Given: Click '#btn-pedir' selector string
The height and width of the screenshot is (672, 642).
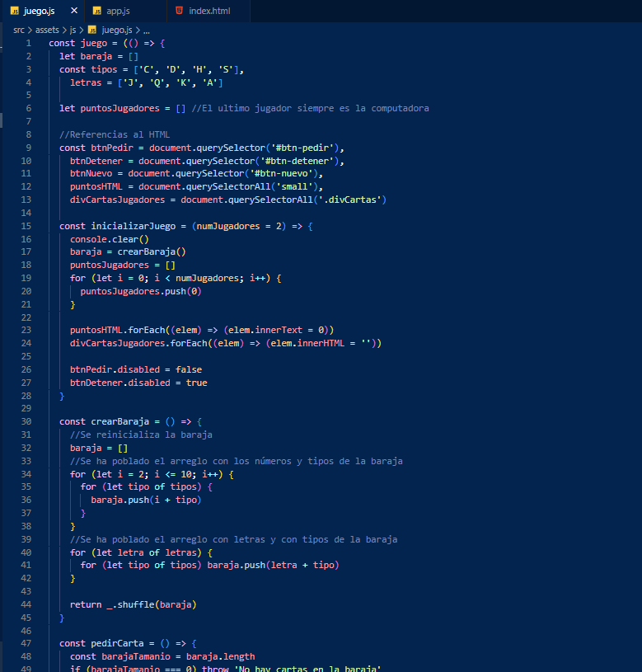Looking at the screenshot, I should [x=302, y=148].
